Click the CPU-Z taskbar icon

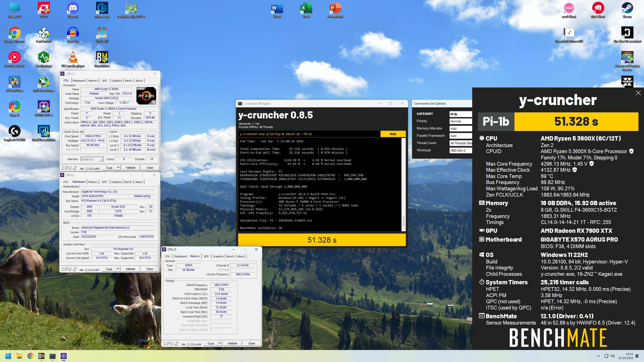pyautogui.click(x=63, y=356)
